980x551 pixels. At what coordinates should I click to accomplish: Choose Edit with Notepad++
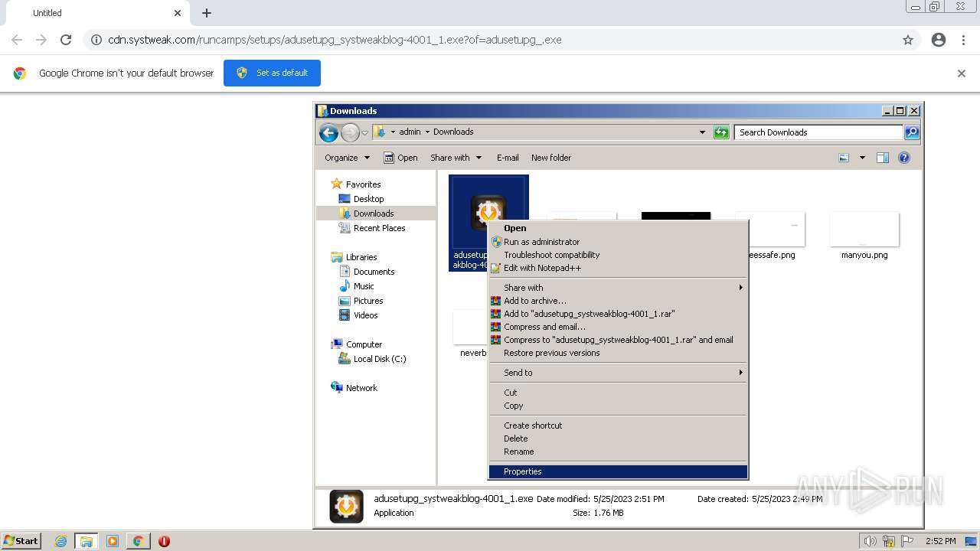(x=618, y=268)
